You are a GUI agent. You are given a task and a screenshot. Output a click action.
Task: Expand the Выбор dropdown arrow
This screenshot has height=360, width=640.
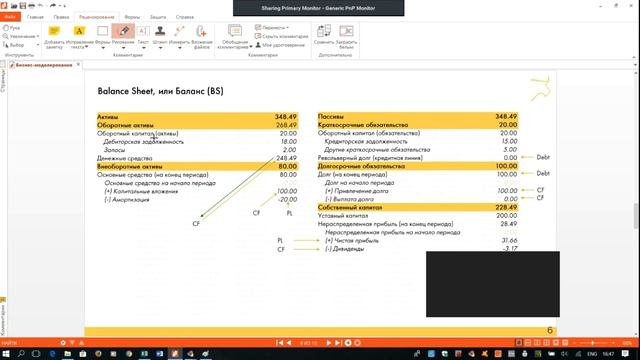(38, 45)
